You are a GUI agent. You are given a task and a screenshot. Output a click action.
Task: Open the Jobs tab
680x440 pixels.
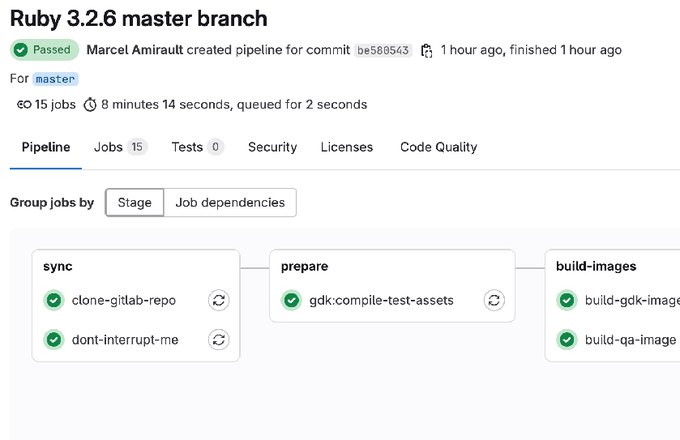click(121, 147)
